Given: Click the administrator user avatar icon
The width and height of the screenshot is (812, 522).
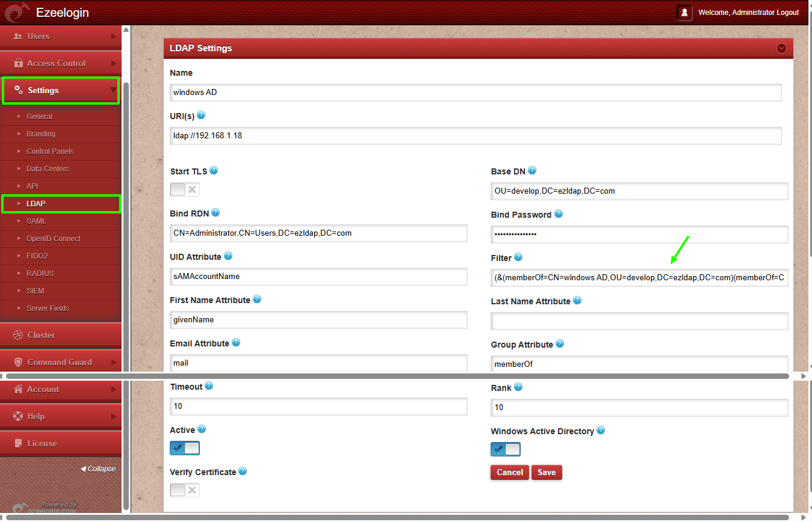Looking at the screenshot, I should (x=684, y=13).
